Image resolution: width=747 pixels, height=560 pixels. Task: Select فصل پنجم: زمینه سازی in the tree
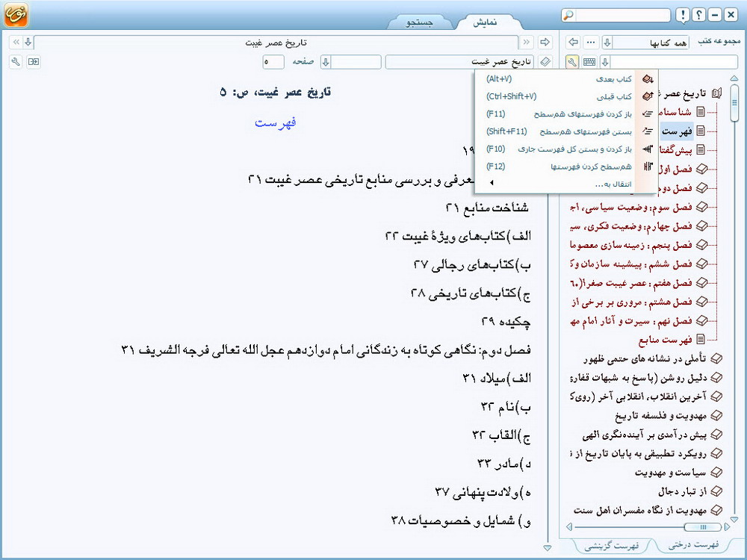point(630,245)
